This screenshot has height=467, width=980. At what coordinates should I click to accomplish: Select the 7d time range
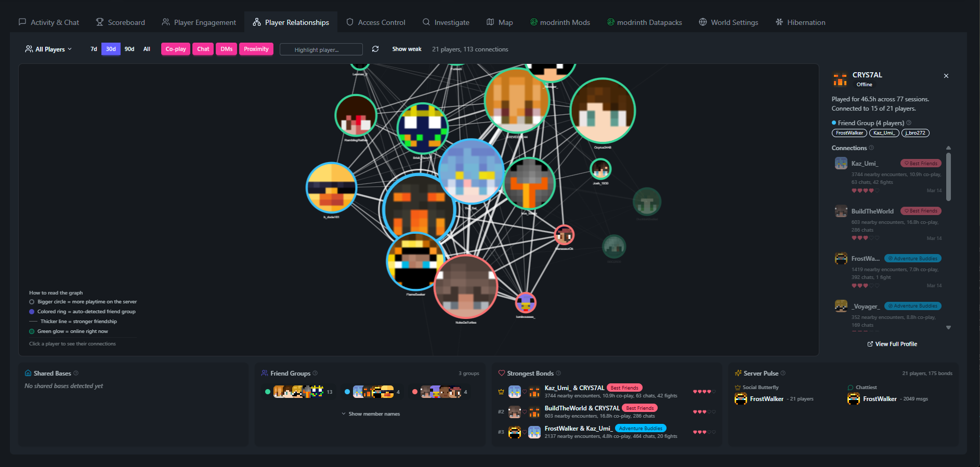coord(94,49)
